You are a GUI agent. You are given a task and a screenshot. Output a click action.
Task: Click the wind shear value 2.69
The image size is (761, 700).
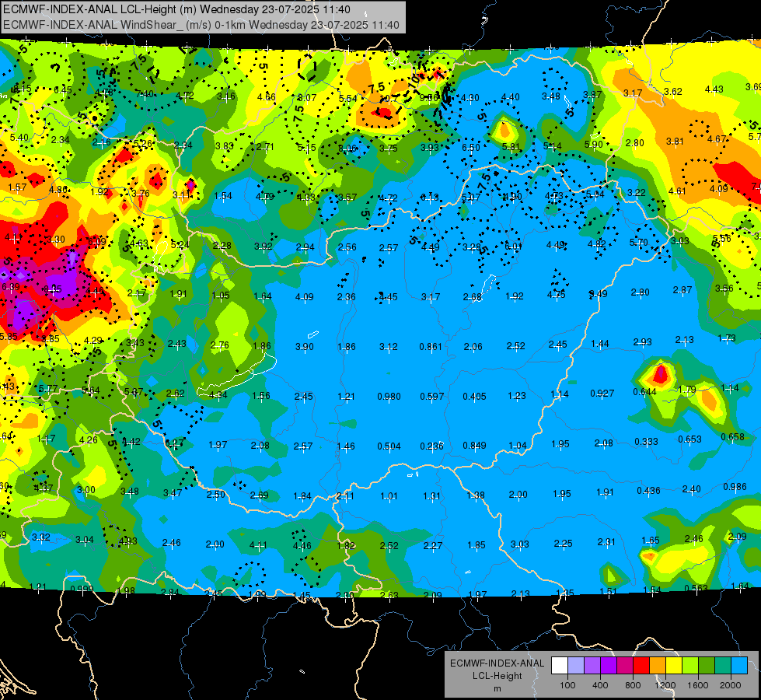click(259, 495)
